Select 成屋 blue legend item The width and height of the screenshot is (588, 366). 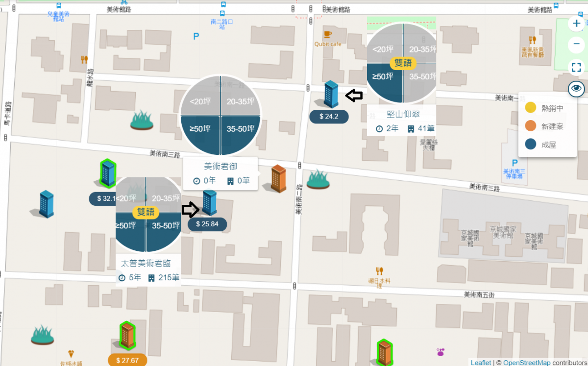click(x=540, y=144)
